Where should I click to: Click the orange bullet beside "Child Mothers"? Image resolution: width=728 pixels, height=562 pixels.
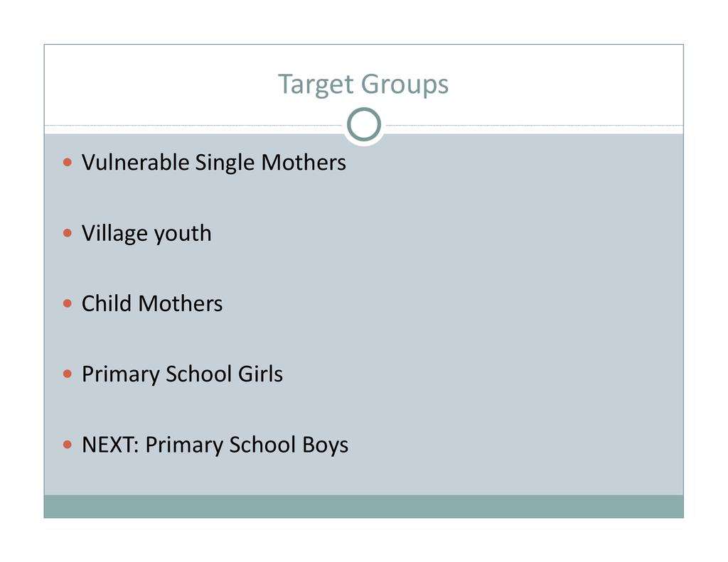click(68, 303)
